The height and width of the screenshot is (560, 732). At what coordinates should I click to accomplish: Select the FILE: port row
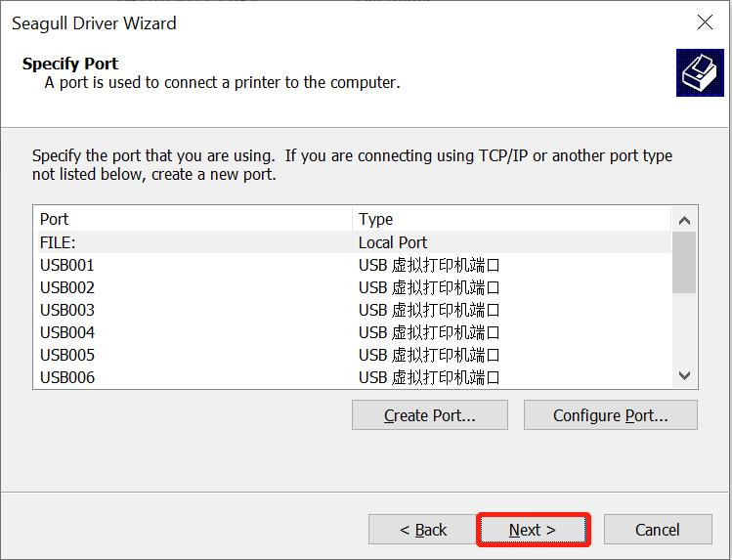pyautogui.click(x=355, y=242)
